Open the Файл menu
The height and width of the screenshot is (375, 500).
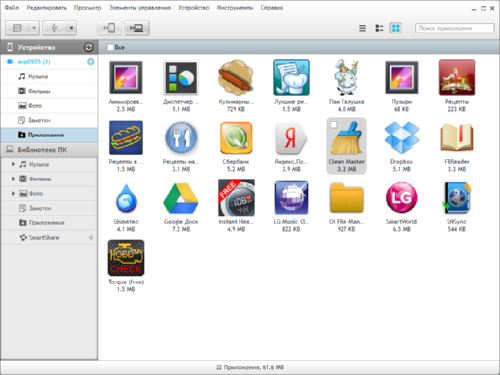(12, 8)
